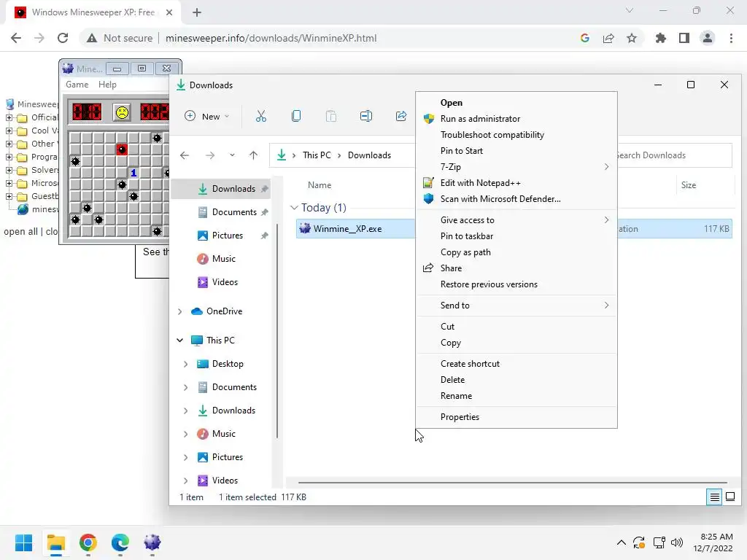The height and width of the screenshot is (560, 747).
Task: Expand the Official folder in site tree
Action: coord(9,117)
